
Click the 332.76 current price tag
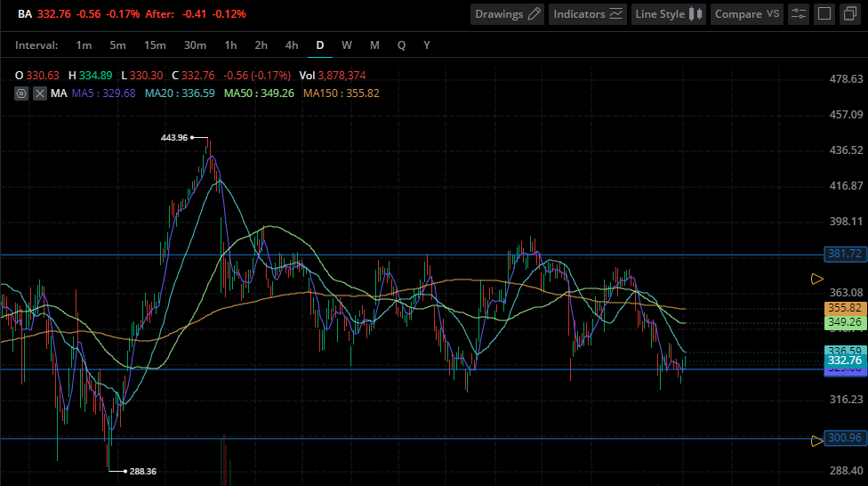click(845, 360)
